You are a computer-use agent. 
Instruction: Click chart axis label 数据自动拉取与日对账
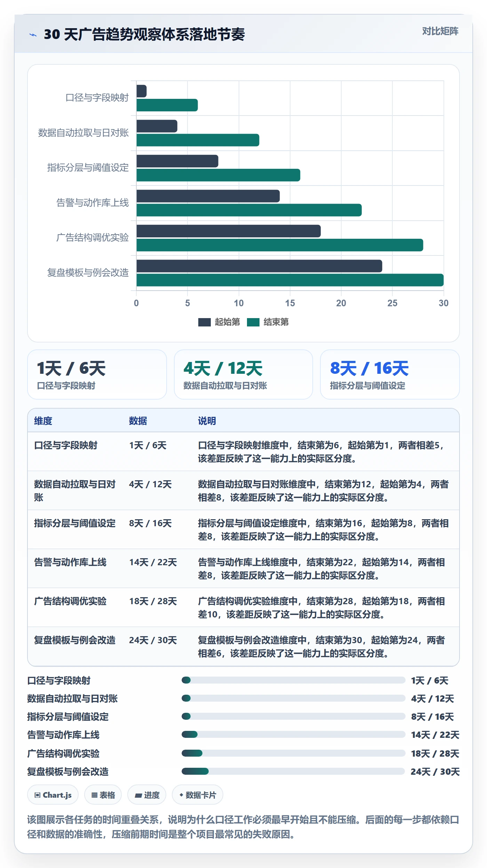tap(83, 133)
